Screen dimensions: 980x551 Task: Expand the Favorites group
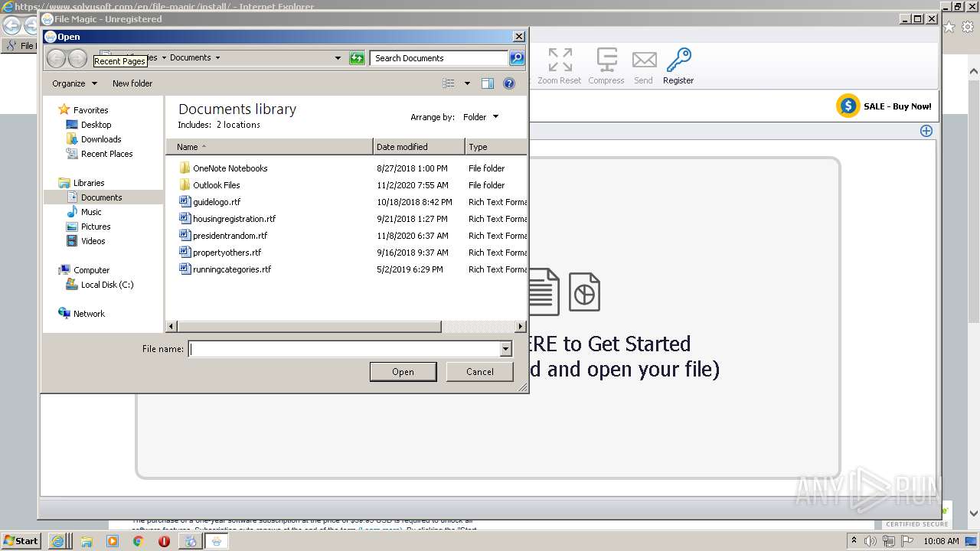pos(83,110)
